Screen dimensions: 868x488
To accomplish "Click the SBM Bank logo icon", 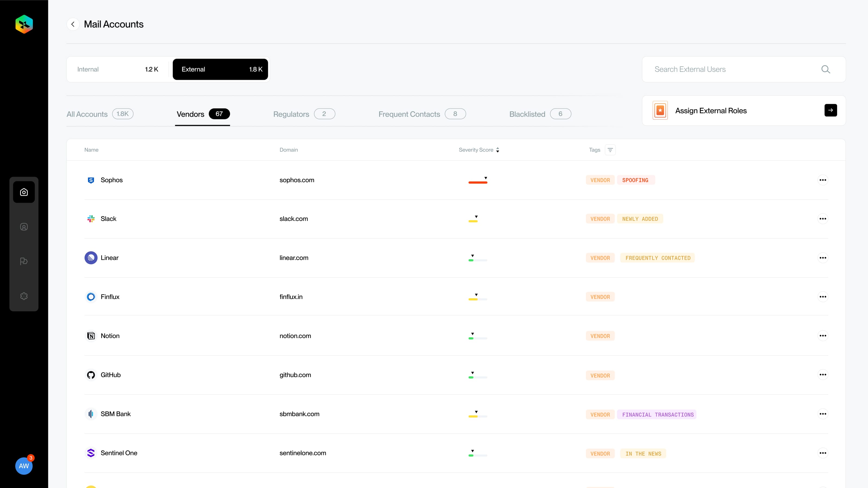I will [91, 414].
